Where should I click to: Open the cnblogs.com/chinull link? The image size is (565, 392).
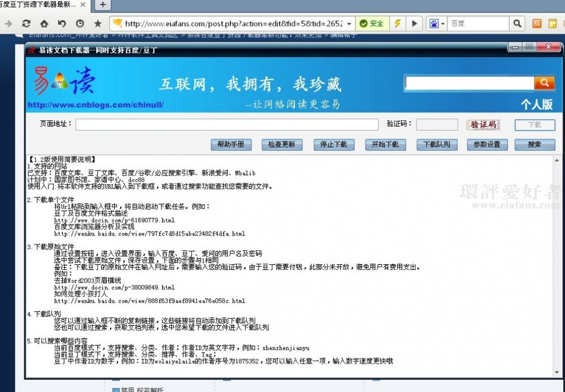pyautogui.click(x=95, y=105)
